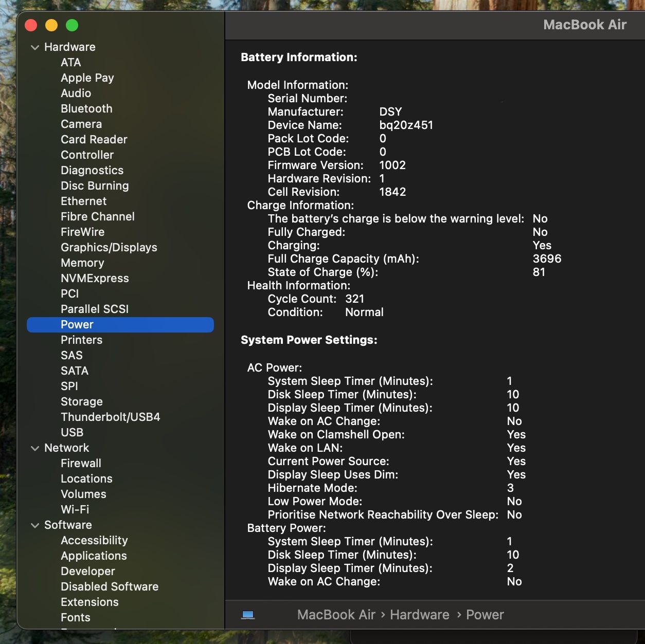Select Volumes under Network
The image size is (645, 644).
click(83, 494)
